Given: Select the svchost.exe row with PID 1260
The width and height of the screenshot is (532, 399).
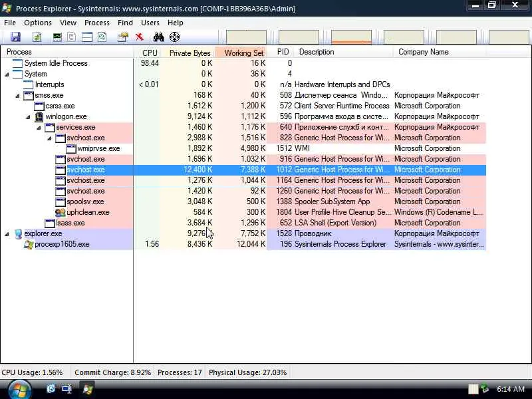Looking at the screenshot, I should click(243, 191).
